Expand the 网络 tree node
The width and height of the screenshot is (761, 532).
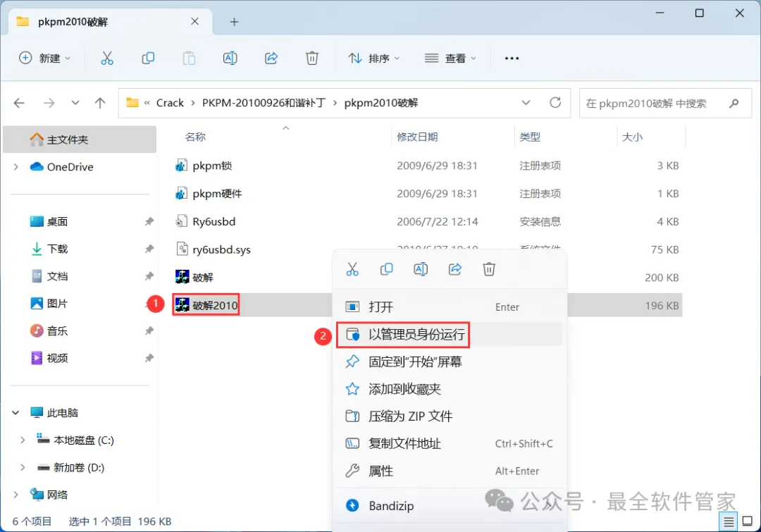pyautogui.click(x=16, y=495)
